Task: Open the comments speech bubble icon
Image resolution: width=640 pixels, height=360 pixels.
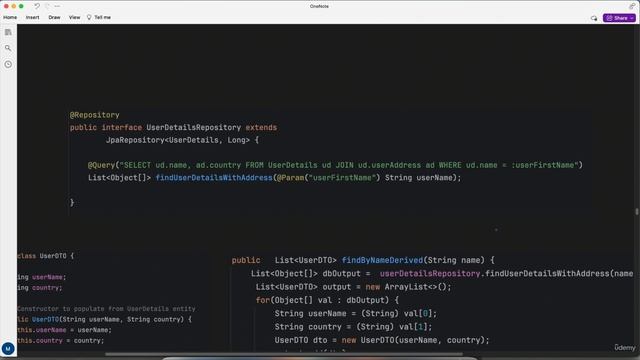Action: point(594,18)
